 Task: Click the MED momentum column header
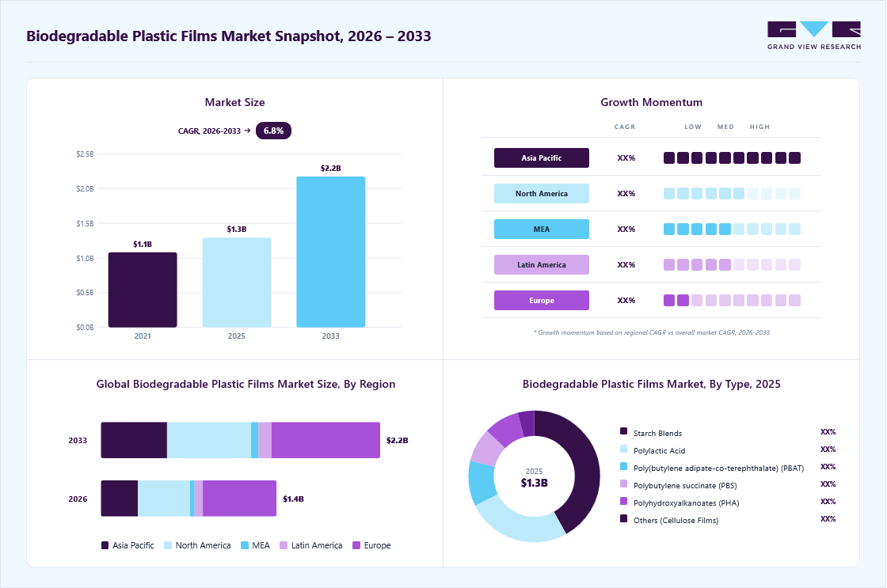point(725,127)
